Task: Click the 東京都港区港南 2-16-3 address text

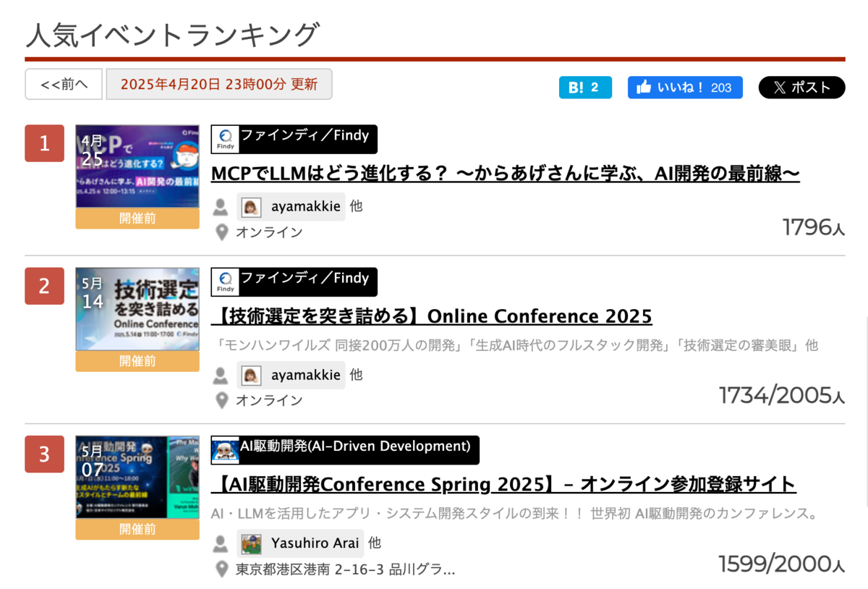Action: (x=346, y=569)
